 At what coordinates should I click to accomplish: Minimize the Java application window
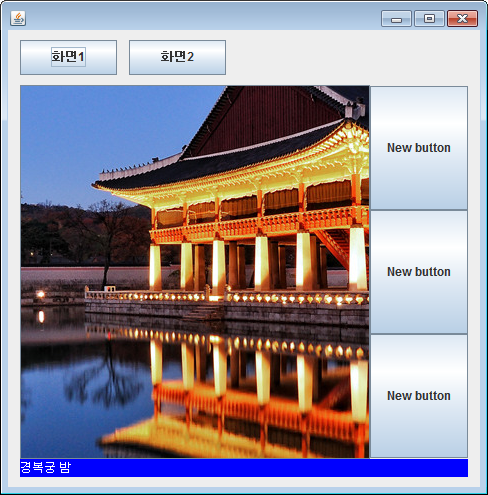[396, 19]
